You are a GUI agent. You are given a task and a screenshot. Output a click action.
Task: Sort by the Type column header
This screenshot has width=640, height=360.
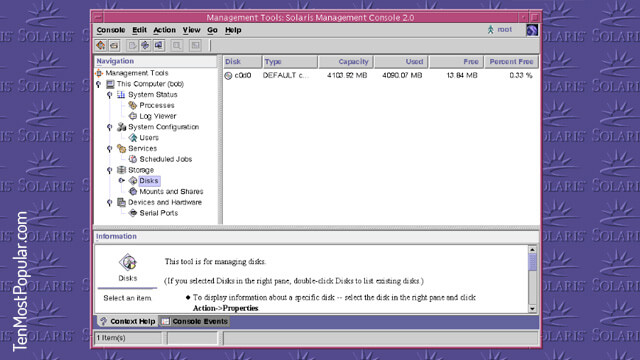click(290, 62)
